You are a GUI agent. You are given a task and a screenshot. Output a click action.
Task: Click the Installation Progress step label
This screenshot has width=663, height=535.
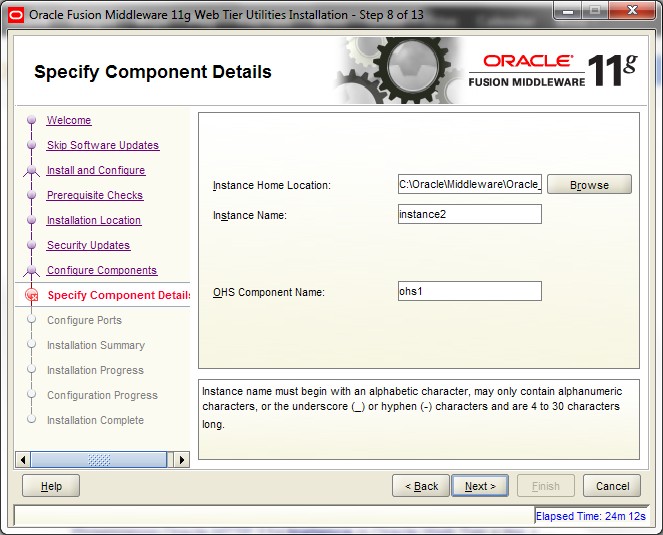95,370
